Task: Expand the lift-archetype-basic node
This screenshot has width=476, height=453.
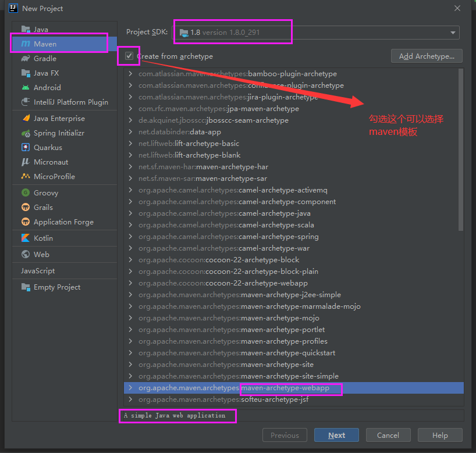Action: [x=130, y=144]
